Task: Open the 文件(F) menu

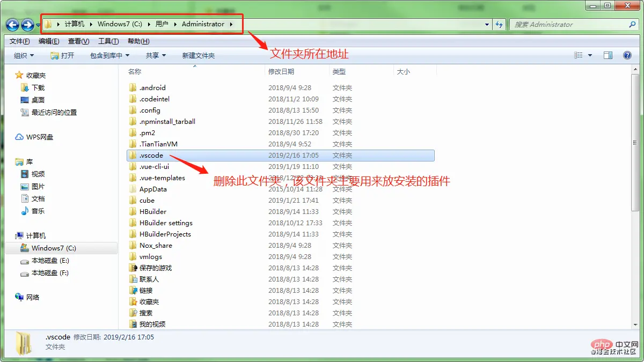Action: pos(20,41)
